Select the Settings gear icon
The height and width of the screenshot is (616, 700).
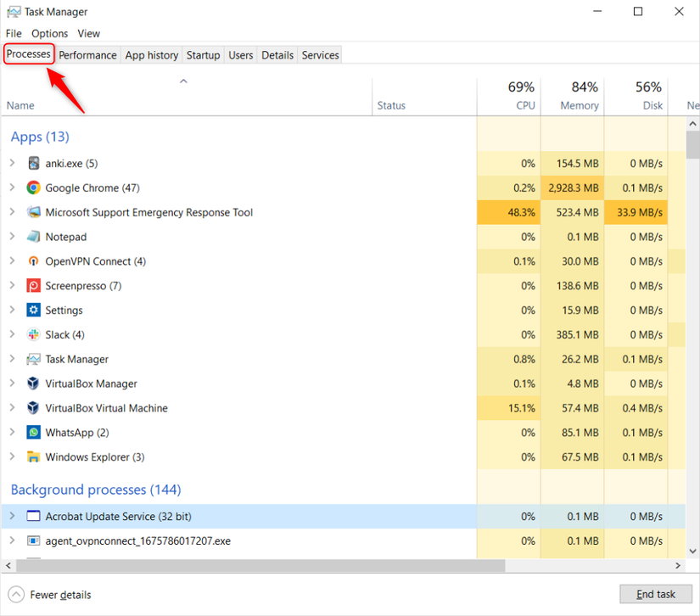point(32,310)
